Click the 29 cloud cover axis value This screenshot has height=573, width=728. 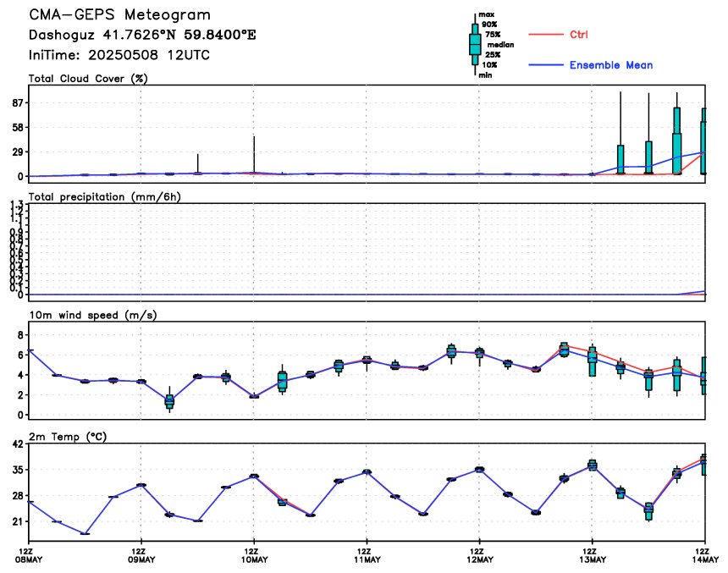tap(18, 152)
